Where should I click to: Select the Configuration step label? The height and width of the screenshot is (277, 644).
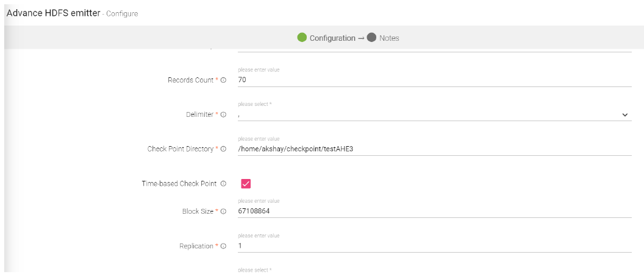pos(332,38)
